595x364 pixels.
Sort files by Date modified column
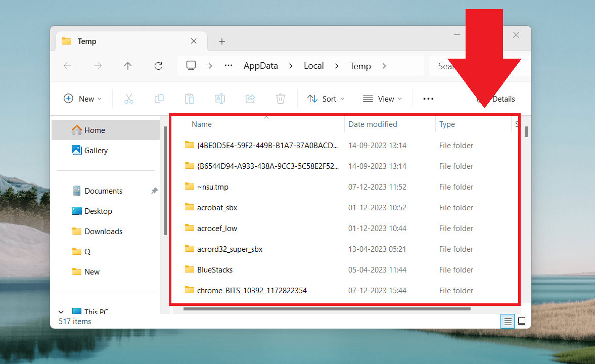[x=372, y=124]
